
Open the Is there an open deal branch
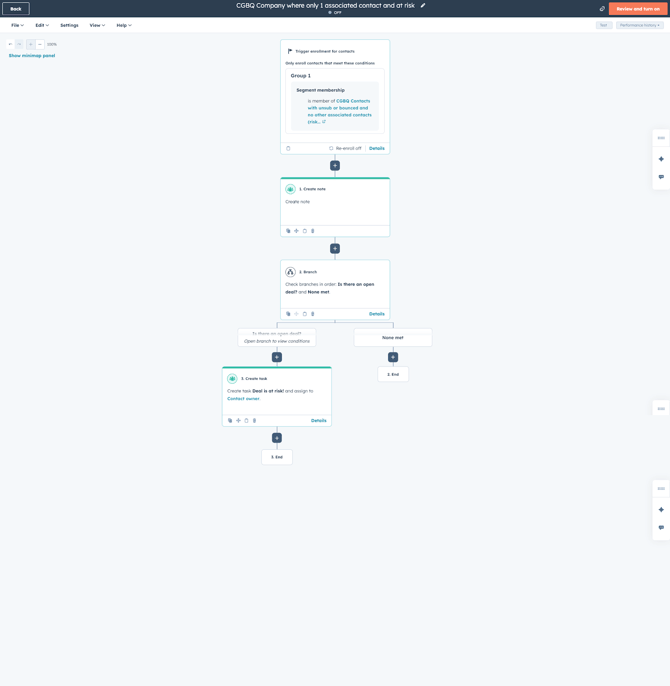click(277, 338)
